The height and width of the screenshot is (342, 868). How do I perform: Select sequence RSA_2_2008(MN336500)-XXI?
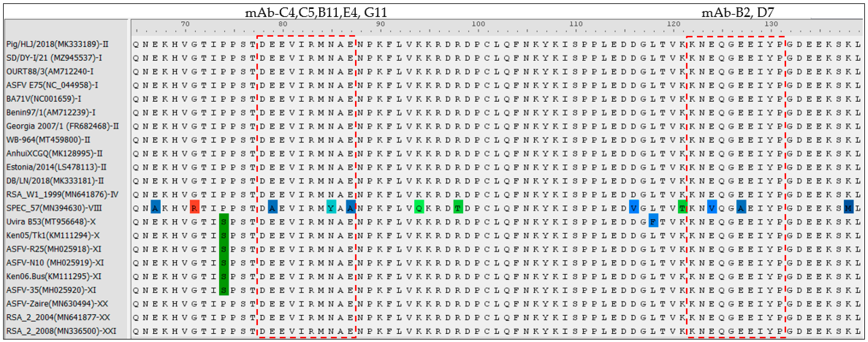[x=61, y=331]
